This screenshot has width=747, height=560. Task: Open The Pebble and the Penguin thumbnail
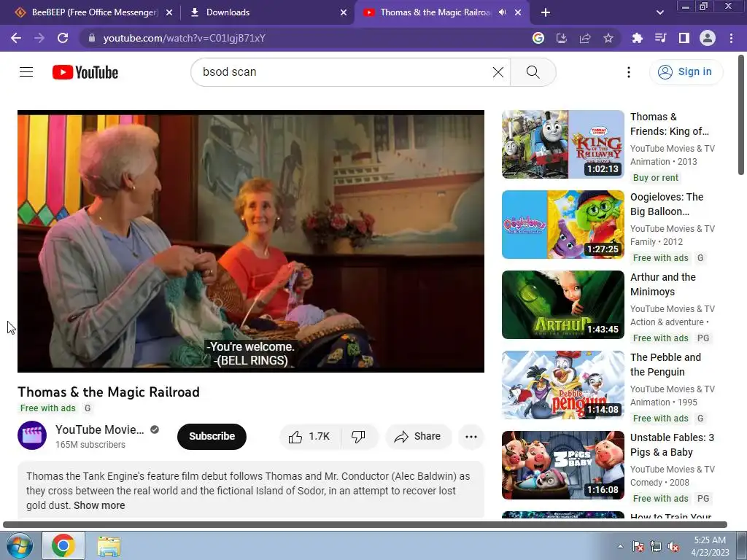coord(563,385)
